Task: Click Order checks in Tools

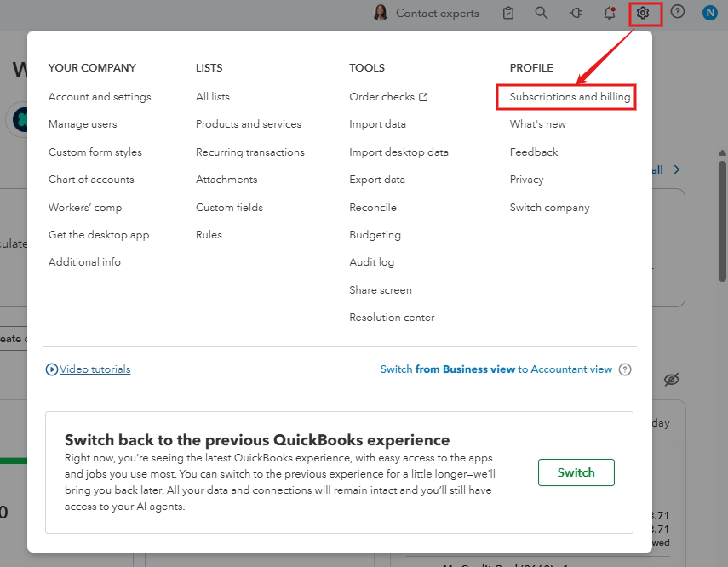Action: pos(382,96)
